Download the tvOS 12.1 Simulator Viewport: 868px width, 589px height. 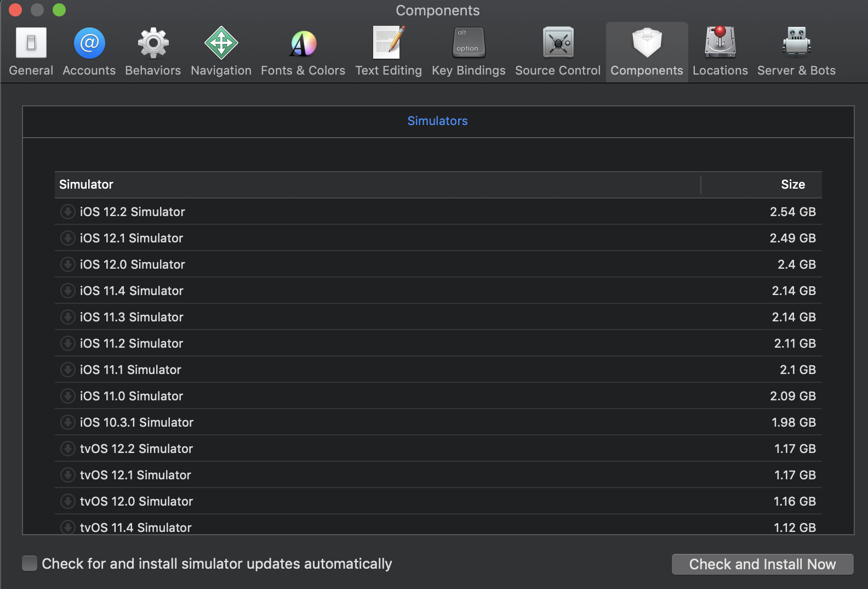pos(67,475)
